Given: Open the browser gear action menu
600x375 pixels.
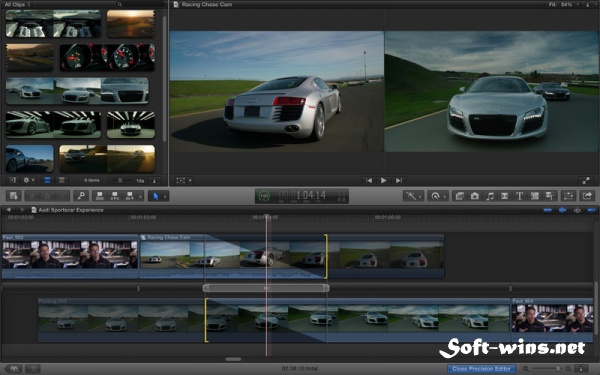Looking at the screenshot, I should tap(29, 180).
